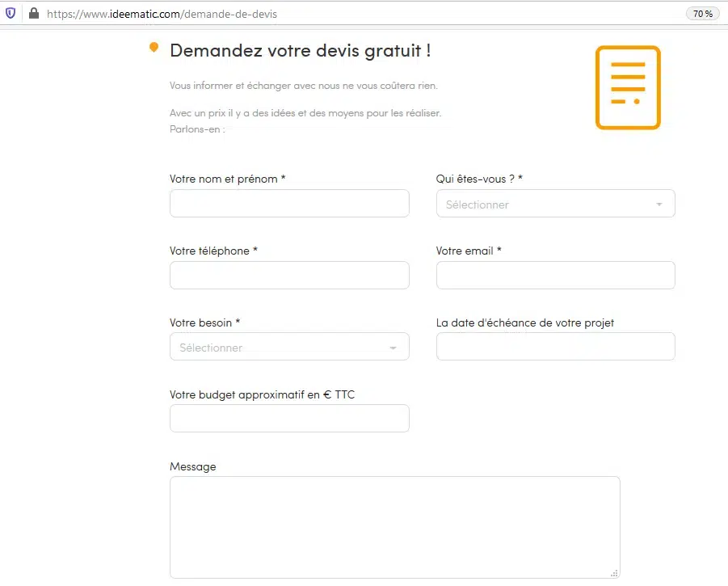
Task: Click the tracking protection shield icon
Action: 11,14
